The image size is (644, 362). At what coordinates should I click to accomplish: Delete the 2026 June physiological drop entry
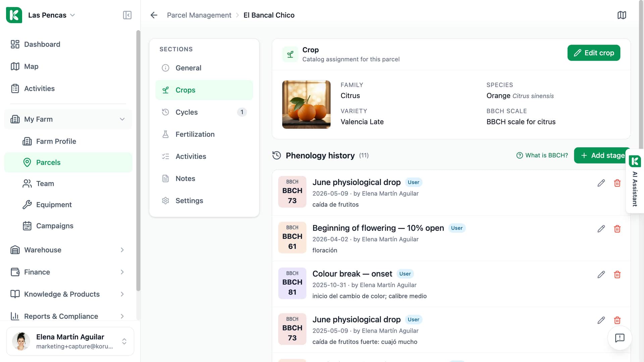[617, 183]
